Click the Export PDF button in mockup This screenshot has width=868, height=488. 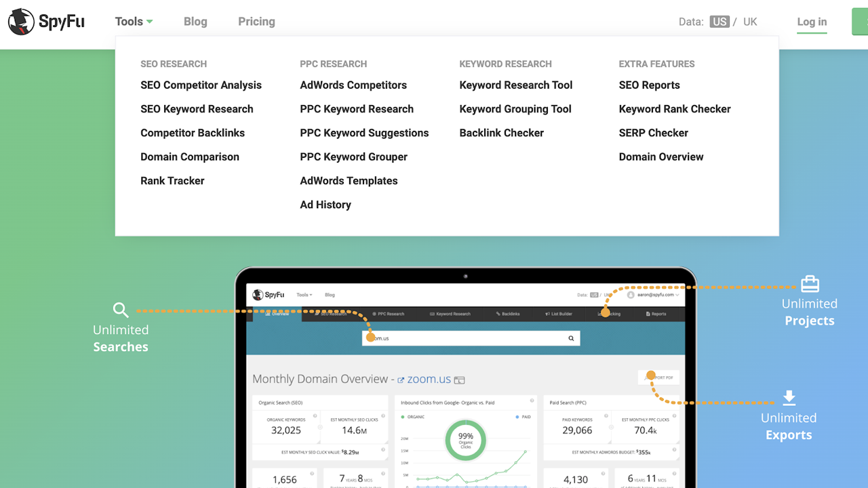(658, 378)
